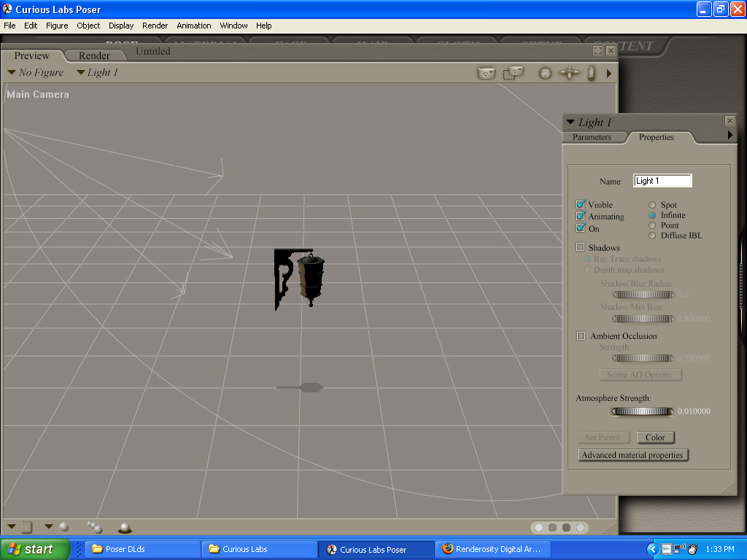Viewport: 747px width, 560px height.
Task: Open Advanced material properties
Action: pos(632,455)
